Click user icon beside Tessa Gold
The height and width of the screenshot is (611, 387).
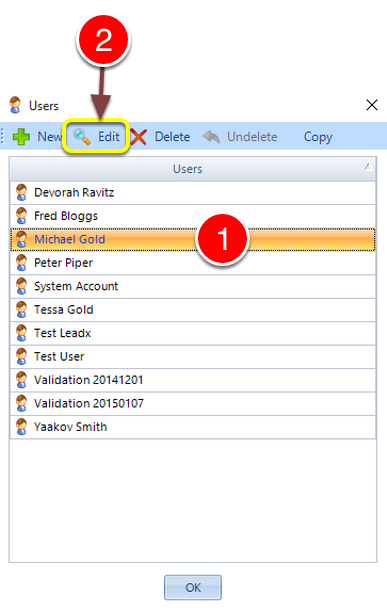[22, 310]
